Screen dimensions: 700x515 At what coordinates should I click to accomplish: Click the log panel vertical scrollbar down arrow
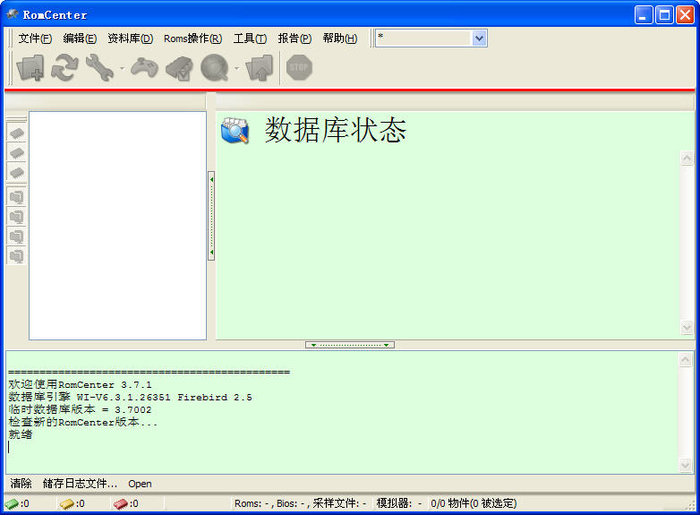click(x=687, y=465)
